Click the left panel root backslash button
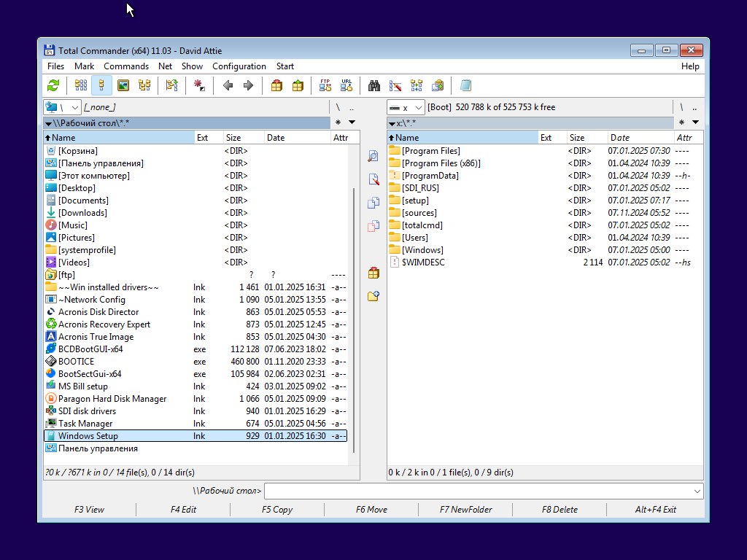The height and width of the screenshot is (560, 747). click(338, 108)
